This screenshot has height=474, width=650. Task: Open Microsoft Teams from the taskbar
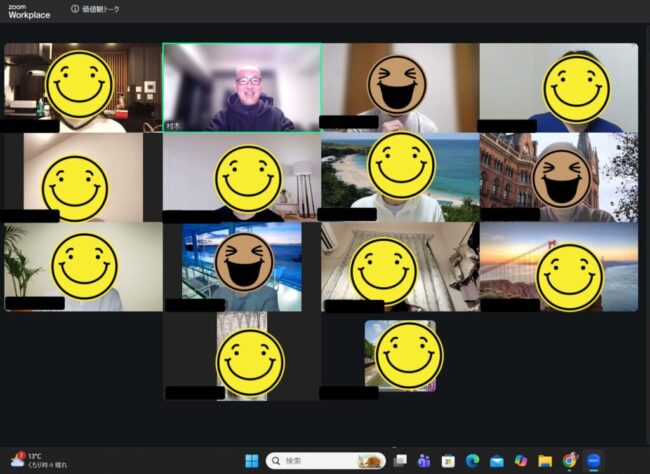(424, 460)
